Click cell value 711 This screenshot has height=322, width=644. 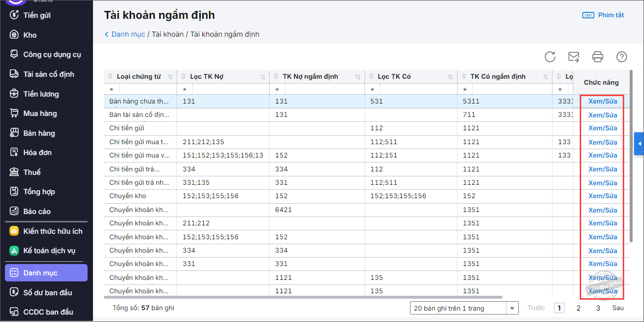[469, 115]
